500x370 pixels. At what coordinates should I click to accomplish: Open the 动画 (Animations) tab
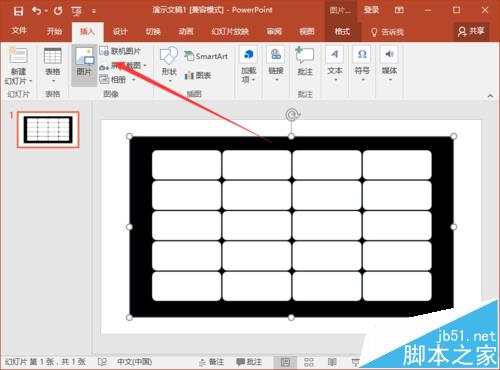click(186, 32)
